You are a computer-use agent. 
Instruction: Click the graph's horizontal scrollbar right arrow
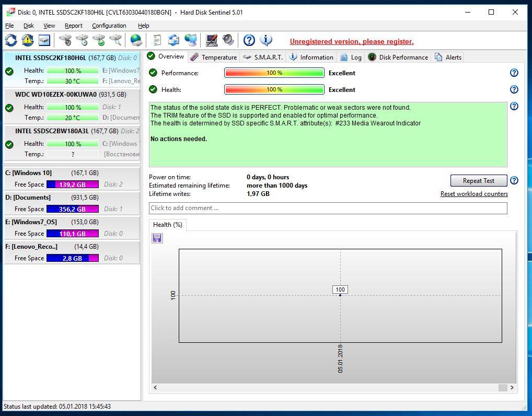click(x=512, y=388)
